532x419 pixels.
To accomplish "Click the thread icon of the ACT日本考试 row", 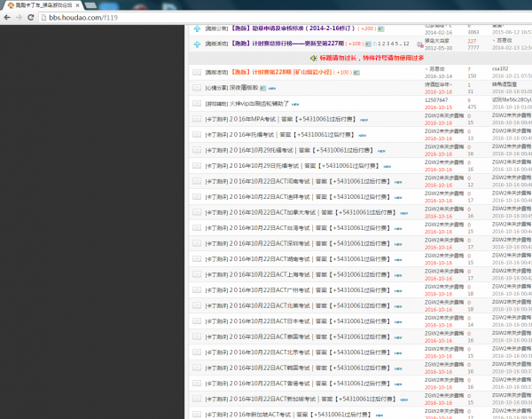I will coord(197,321).
